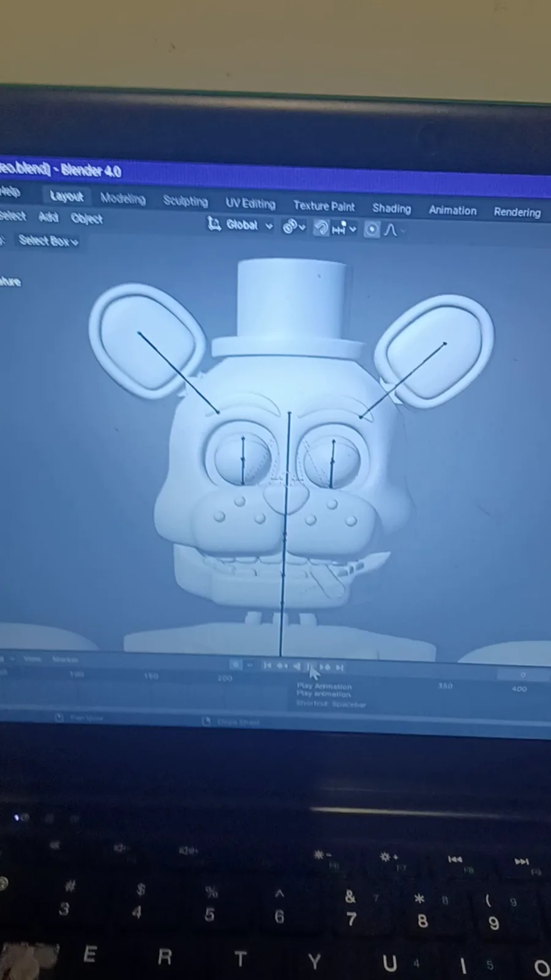Open the Select Box mode dropdown
551x980 pixels.
click(x=48, y=241)
